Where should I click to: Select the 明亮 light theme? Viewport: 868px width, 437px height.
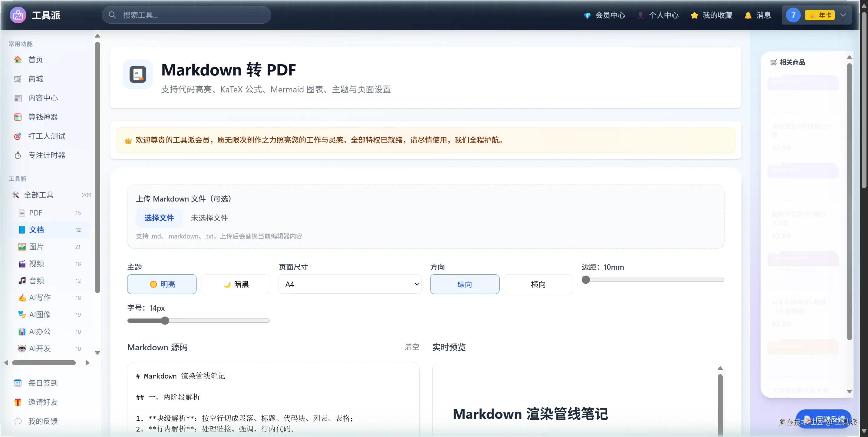click(x=162, y=284)
